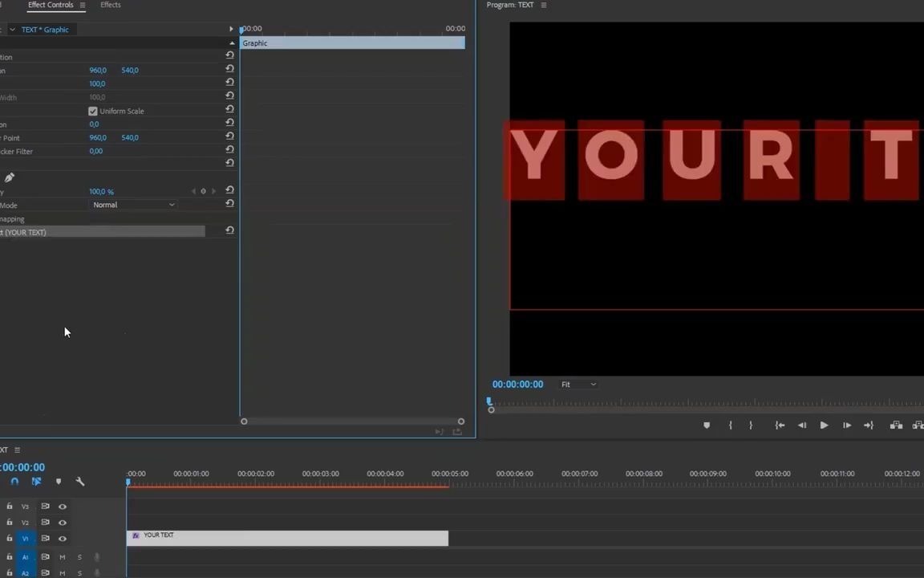Select the pen mask tool under opacity

pos(10,177)
